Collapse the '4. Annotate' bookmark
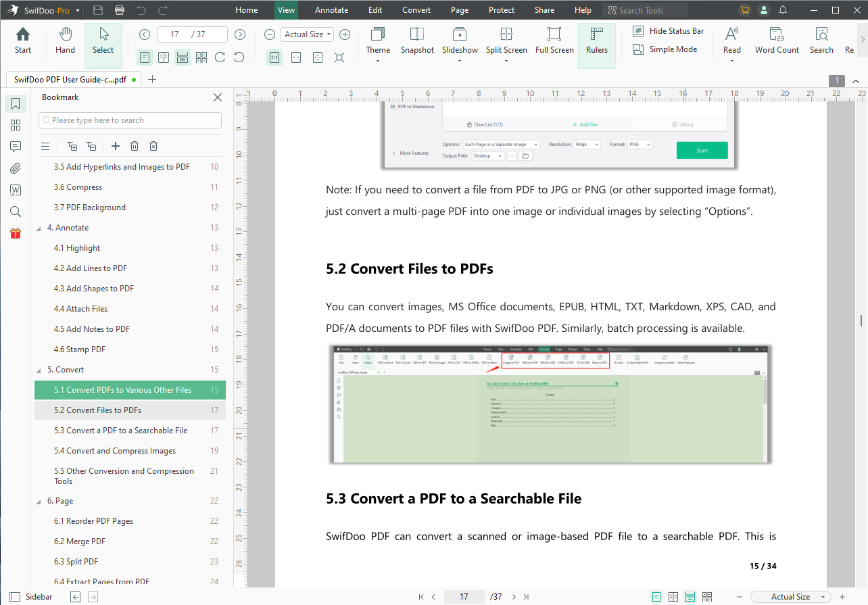 (39, 228)
